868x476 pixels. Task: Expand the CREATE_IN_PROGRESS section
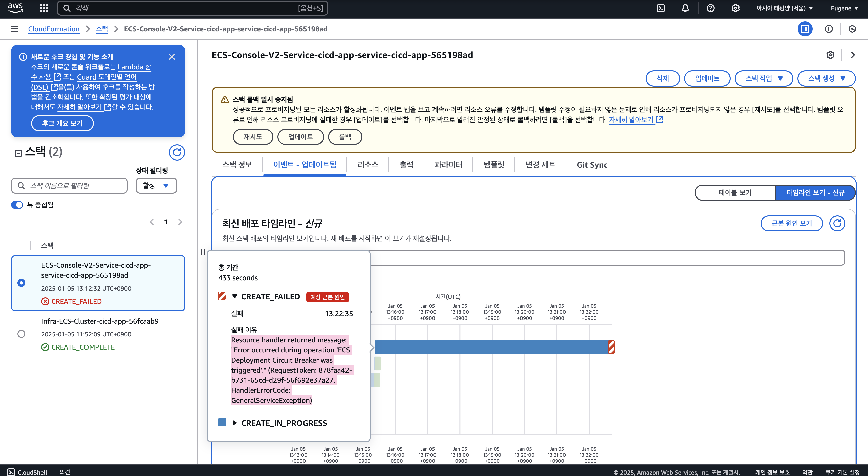[235, 423]
